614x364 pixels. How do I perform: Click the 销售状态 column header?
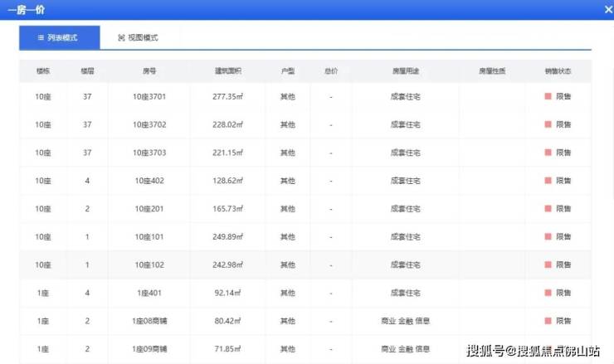(x=558, y=71)
